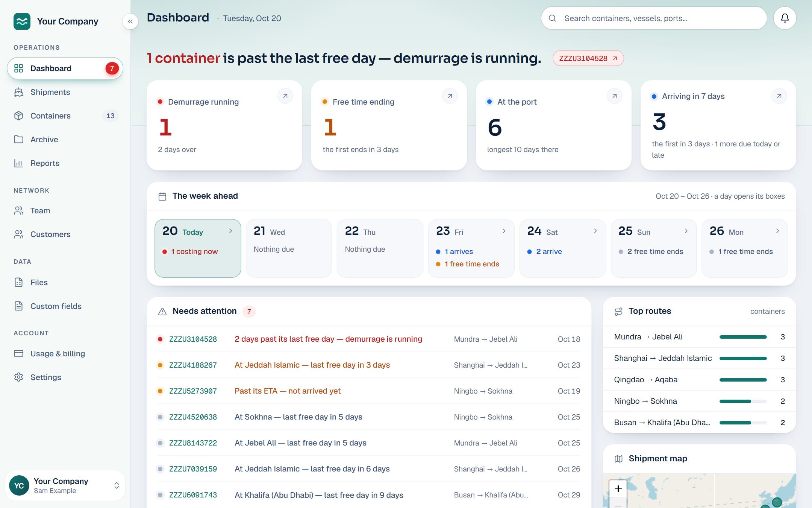Click Busan → Khalifa route bar
Viewport: 812px width, 508px height.
(x=743, y=423)
